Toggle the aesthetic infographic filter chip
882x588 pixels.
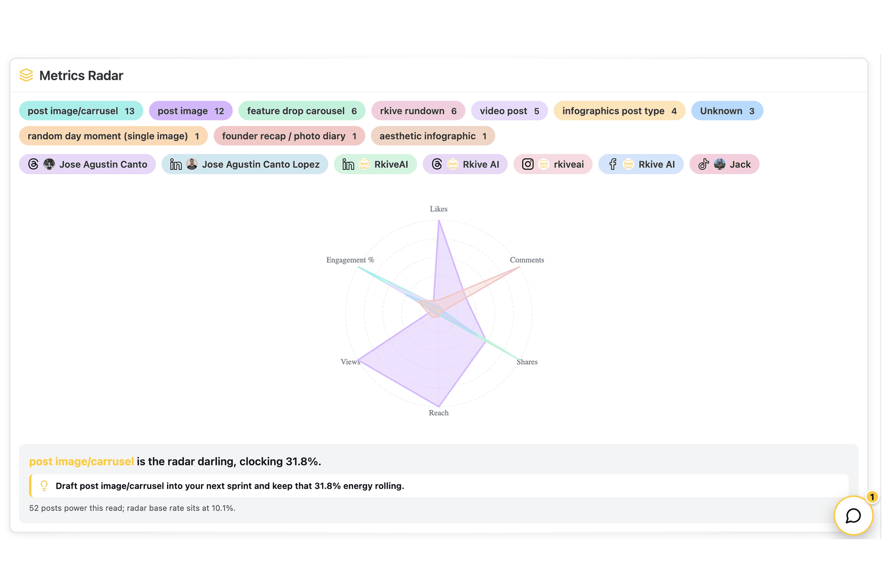[x=432, y=136]
